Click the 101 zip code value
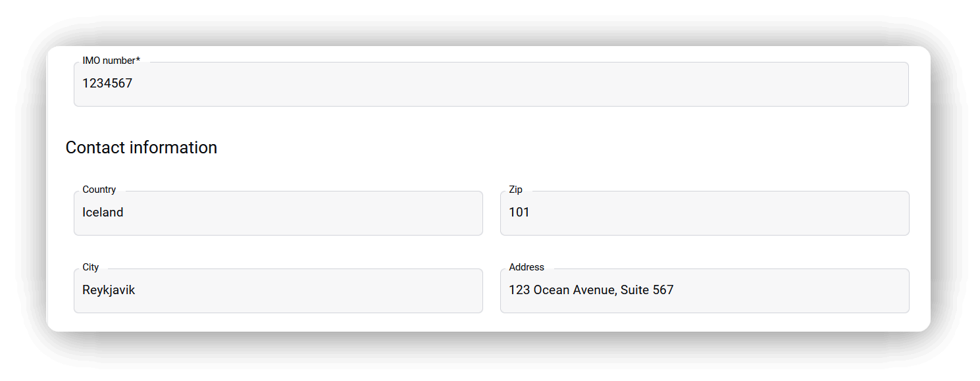Viewport: 980px width, 381px height. tap(519, 213)
